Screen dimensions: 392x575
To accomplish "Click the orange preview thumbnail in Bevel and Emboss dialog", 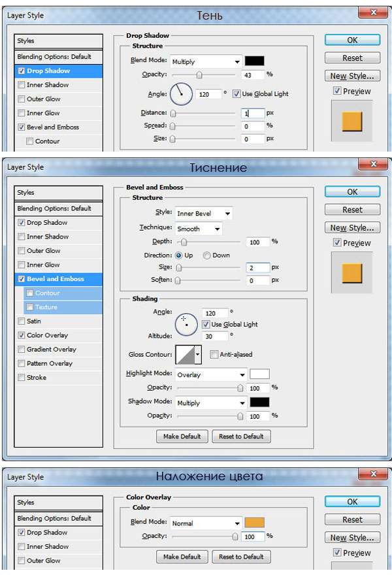I will click(352, 273).
